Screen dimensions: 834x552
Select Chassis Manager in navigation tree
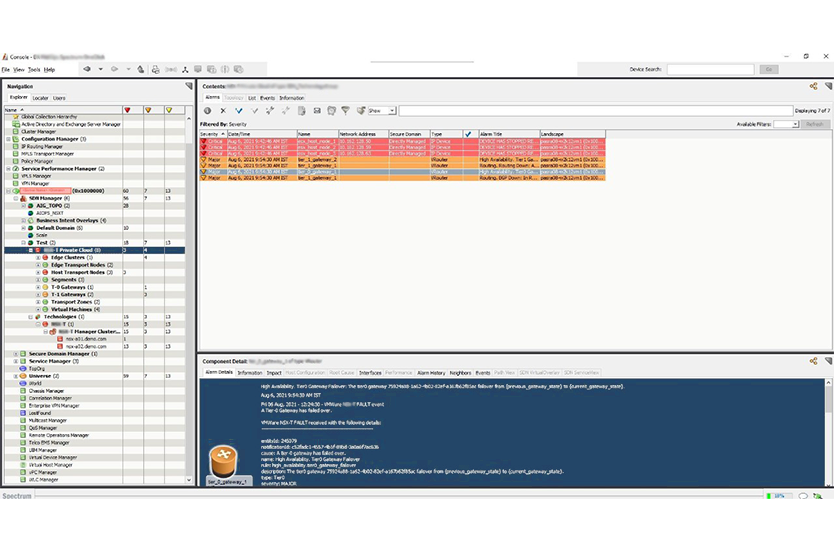(46, 391)
